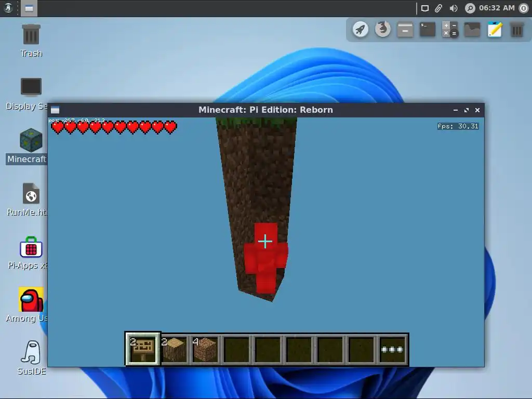
Task: Open the applications menu in top panel
Action: click(x=8, y=8)
